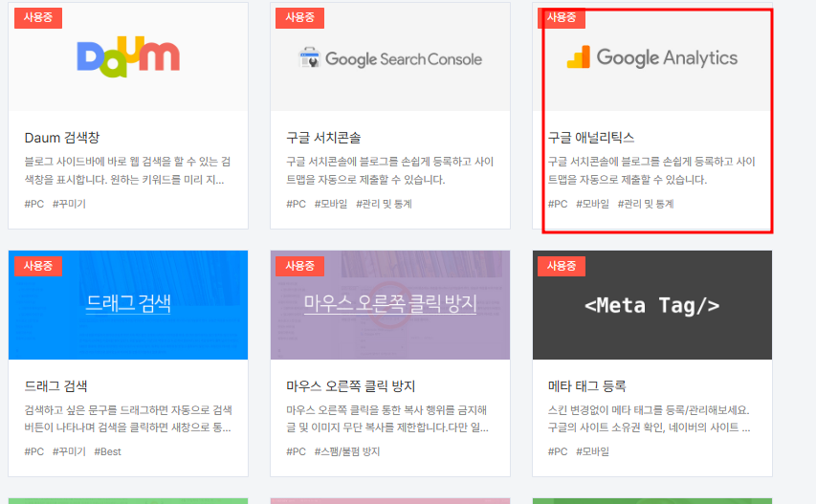
Task: Open the 드래그 검색 blue banner
Action: coord(128,305)
